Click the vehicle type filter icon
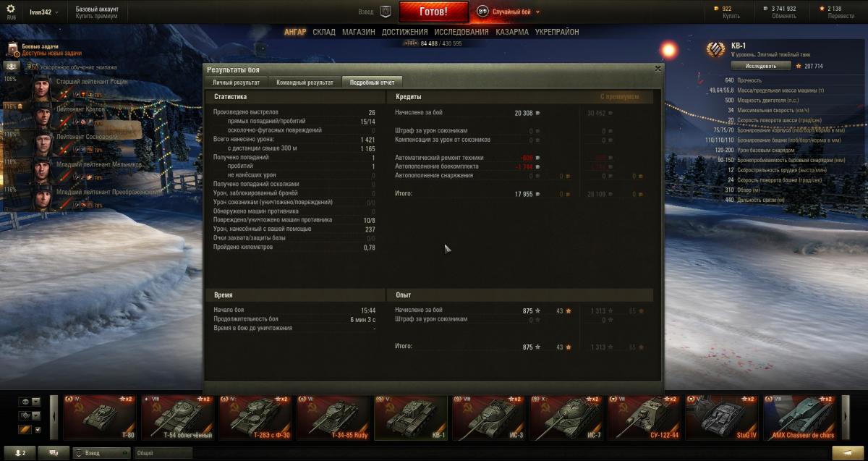 (x=24, y=416)
